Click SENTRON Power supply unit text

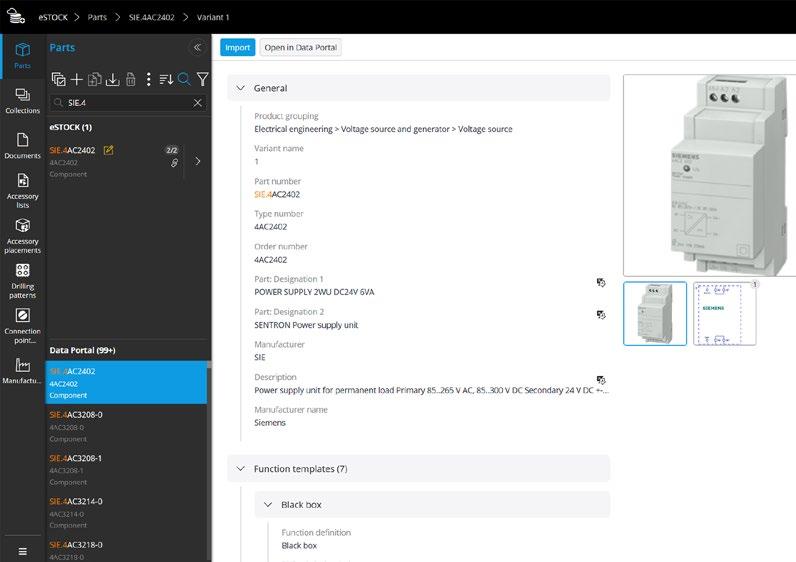pos(306,325)
